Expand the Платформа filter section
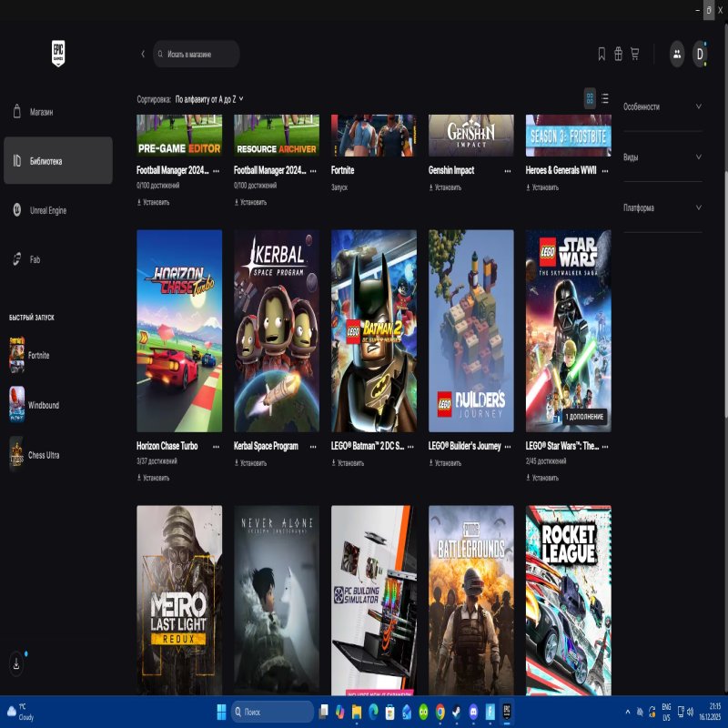The image size is (728, 728). (x=662, y=207)
